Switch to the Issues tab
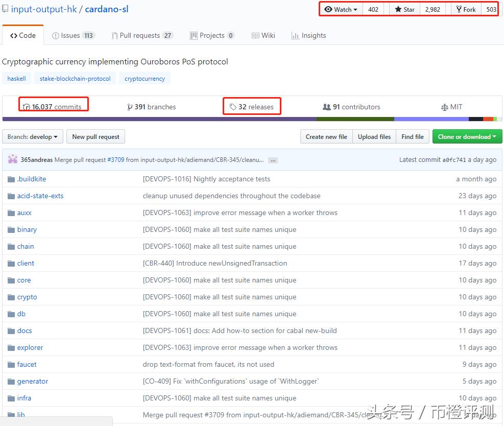Viewport: 504px width, 426px height. click(73, 35)
